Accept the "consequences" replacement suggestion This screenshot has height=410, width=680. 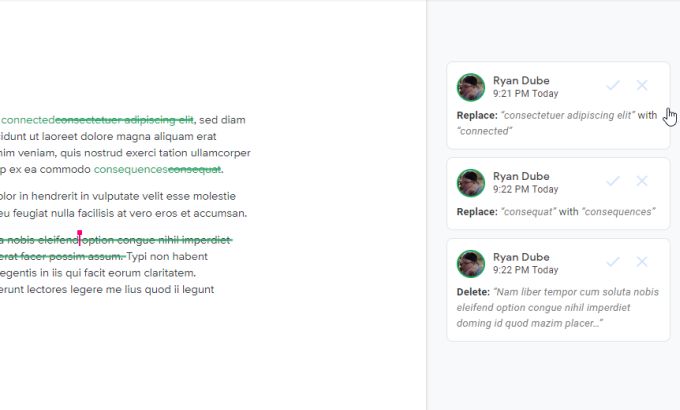tap(613, 181)
